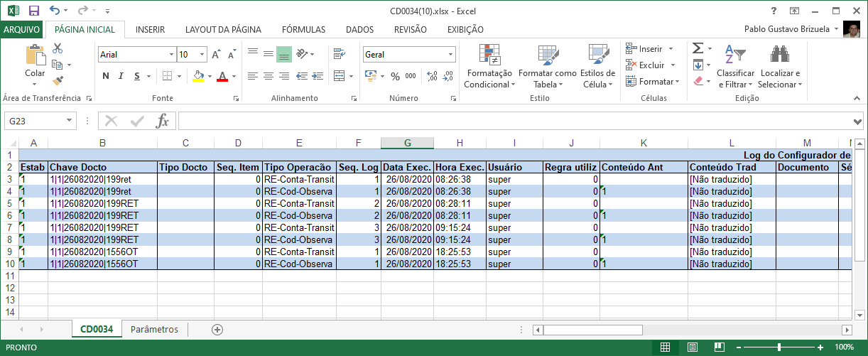Click the Cut scissors icon
The height and width of the screenshot is (356, 868).
pyautogui.click(x=58, y=49)
